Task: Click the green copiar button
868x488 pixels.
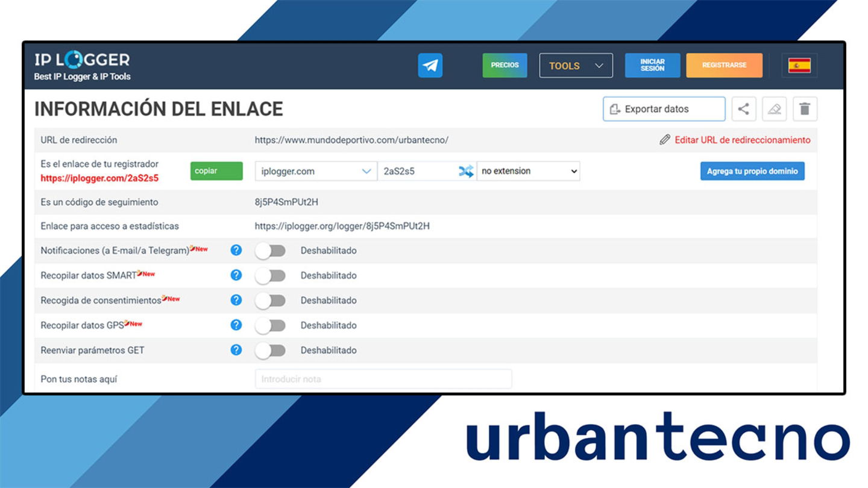Action: pos(216,171)
